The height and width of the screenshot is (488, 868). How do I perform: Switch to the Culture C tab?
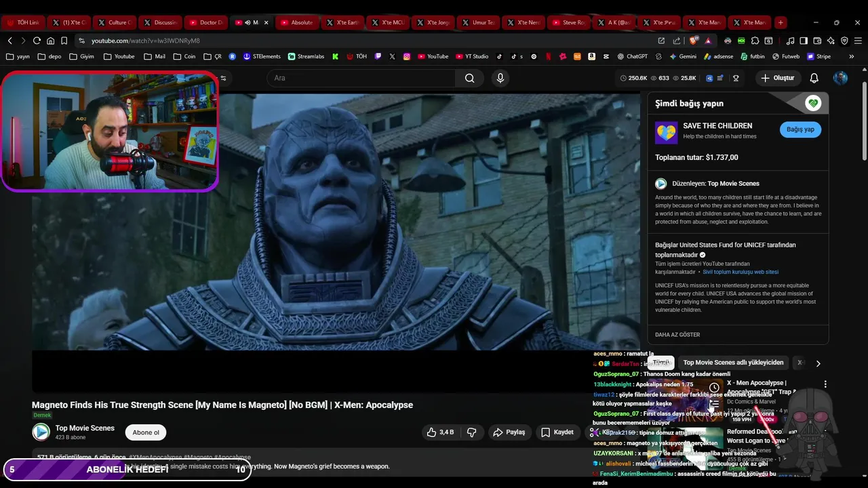click(113, 22)
